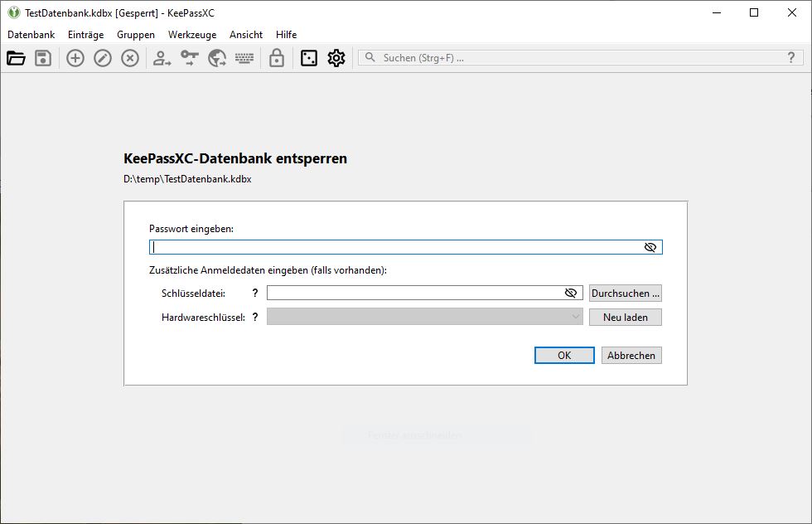
Task: Click the D:\temp\TestDatenbank.kdbx path text
Action: (x=187, y=179)
